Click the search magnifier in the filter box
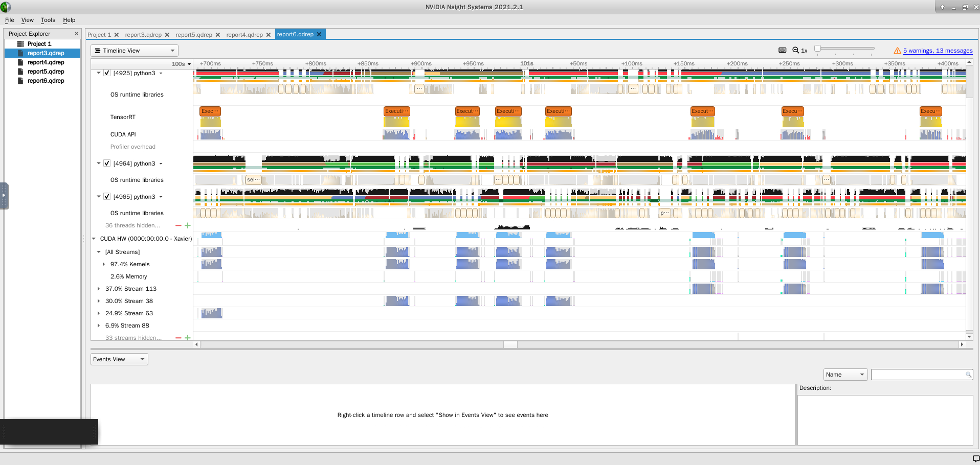980x465 pixels. coord(968,375)
